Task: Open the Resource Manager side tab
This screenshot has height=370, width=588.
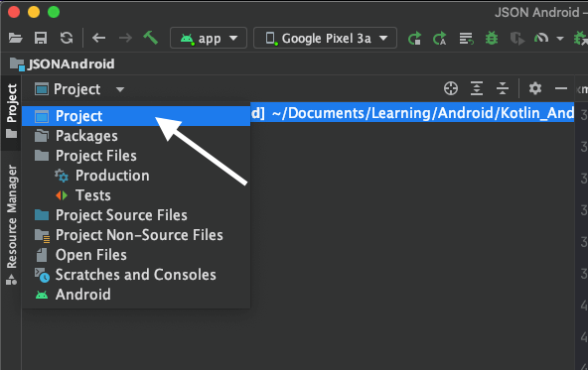Action: (x=11, y=224)
